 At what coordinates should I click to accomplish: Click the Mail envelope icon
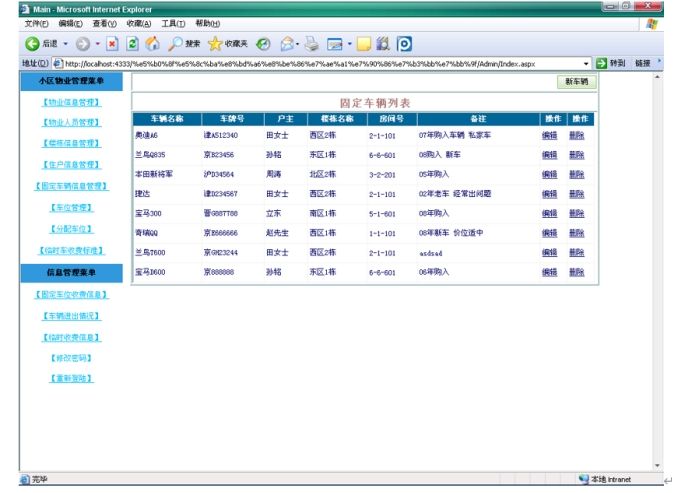coord(287,44)
